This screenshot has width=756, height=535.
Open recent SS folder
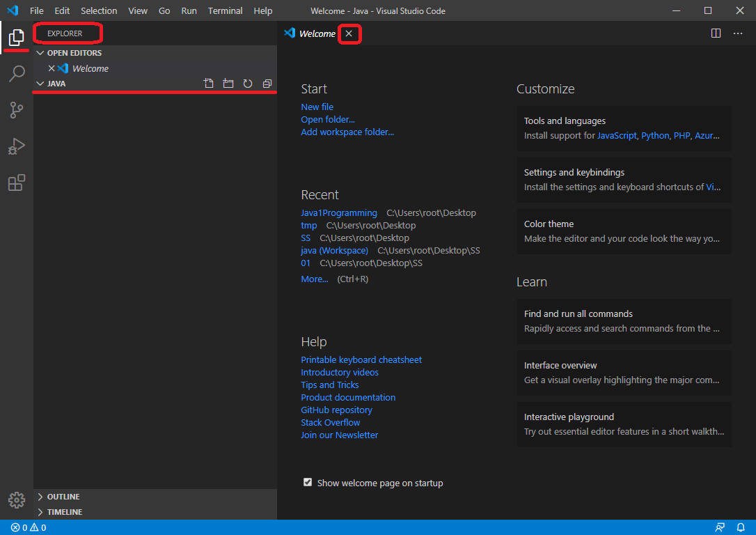click(x=306, y=238)
